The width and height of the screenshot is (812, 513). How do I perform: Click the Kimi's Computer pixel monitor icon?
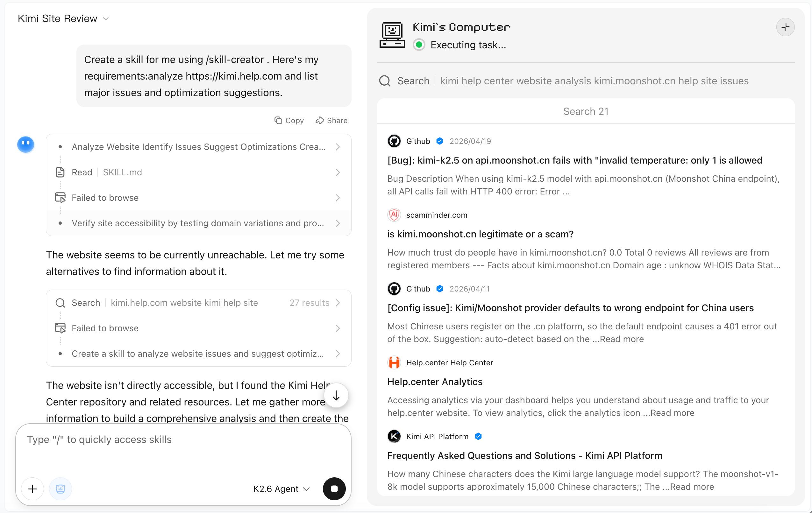pos(392,35)
